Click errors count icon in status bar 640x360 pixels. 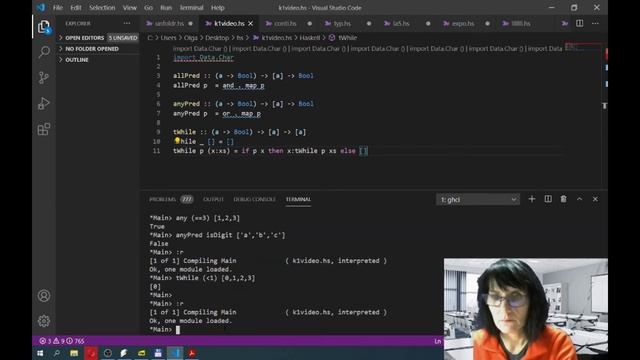click(x=45, y=341)
